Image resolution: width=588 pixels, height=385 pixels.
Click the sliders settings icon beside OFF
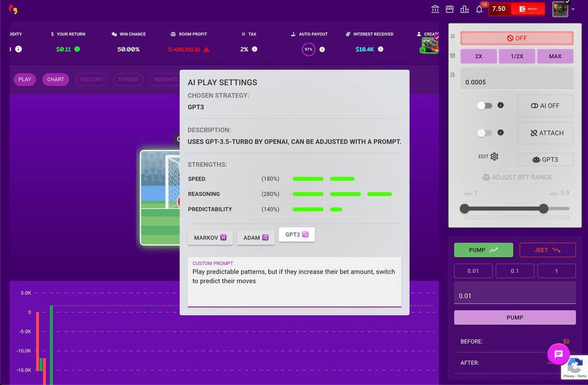(x=453, y=36)
